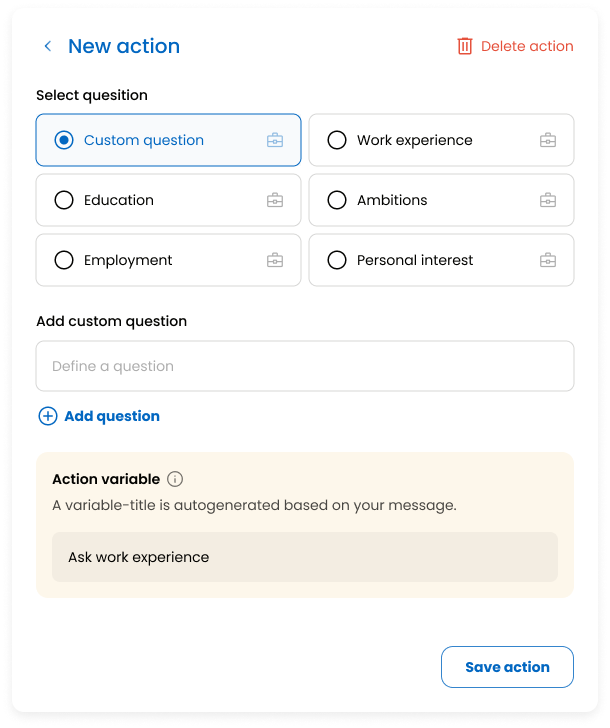
Task: Open the Action variable info icon
Action: tap(175, 479)
